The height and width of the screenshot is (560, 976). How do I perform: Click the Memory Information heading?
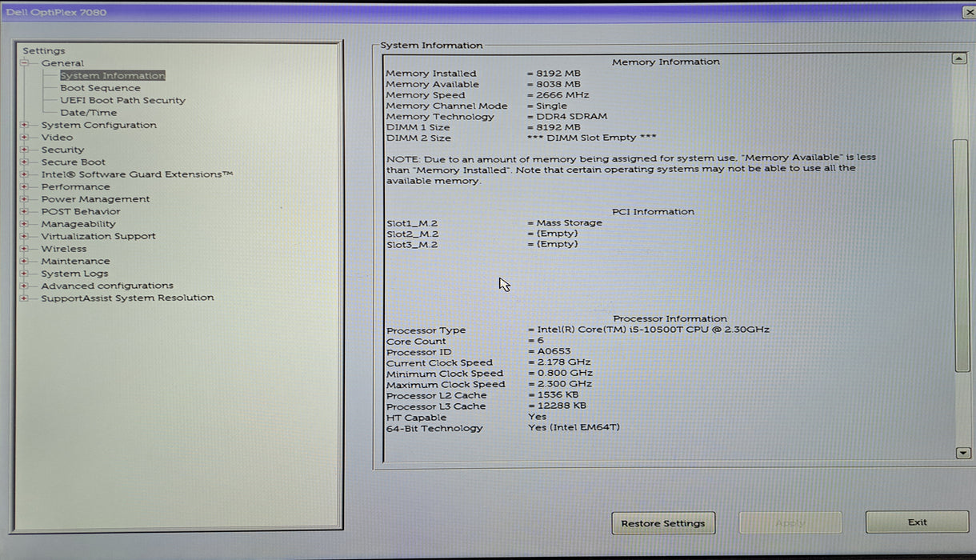[666, 62]
